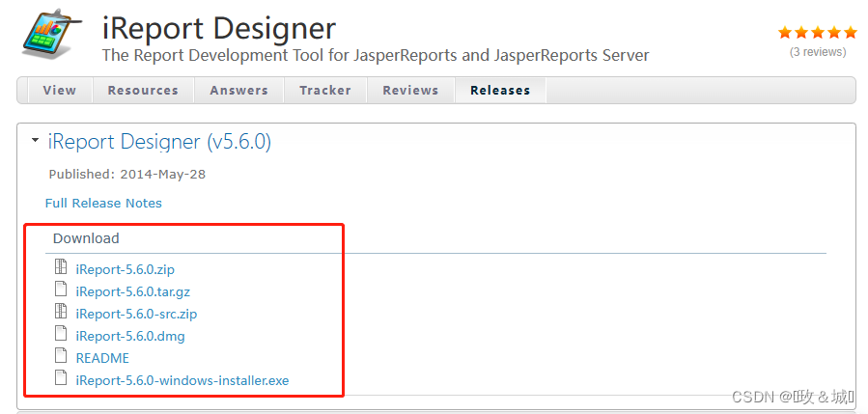Click the zip archive icon beside iReport-5.6.0.zip
The image size is (868, 414).
tap(61, 266)
